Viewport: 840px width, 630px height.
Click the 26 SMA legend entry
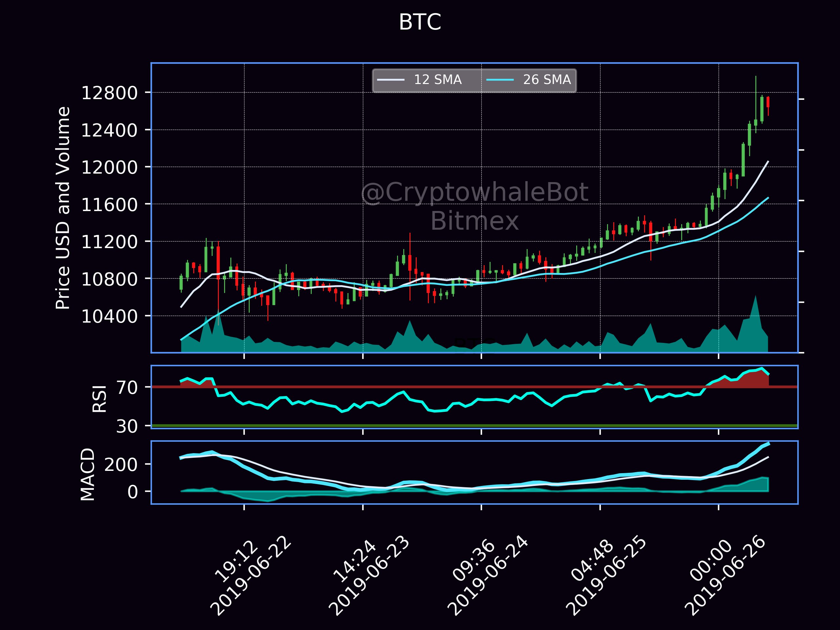tap(529, 80)
